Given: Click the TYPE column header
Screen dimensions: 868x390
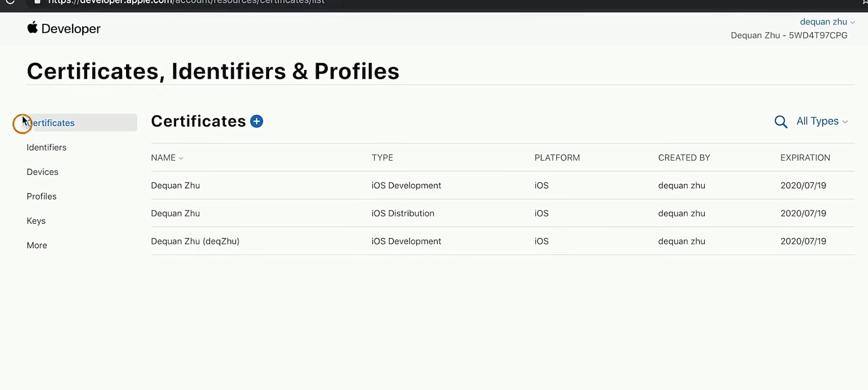Looking at the screenshot, I should point(382,158).
